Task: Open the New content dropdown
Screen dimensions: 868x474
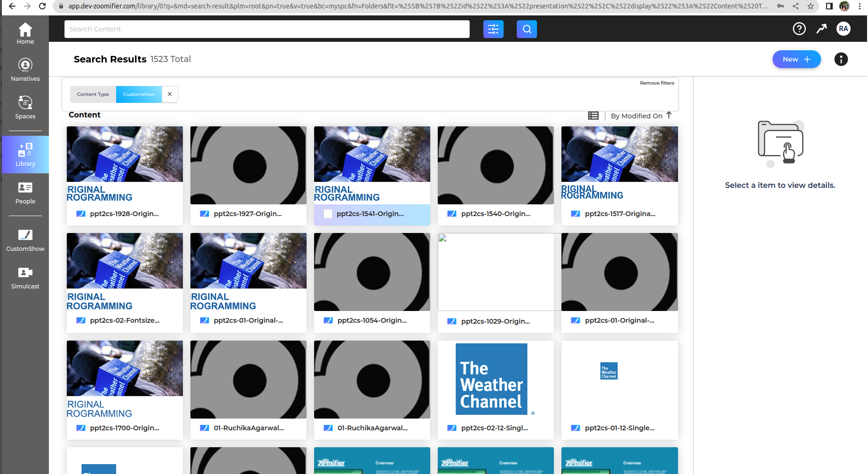Action: [796, 59]
